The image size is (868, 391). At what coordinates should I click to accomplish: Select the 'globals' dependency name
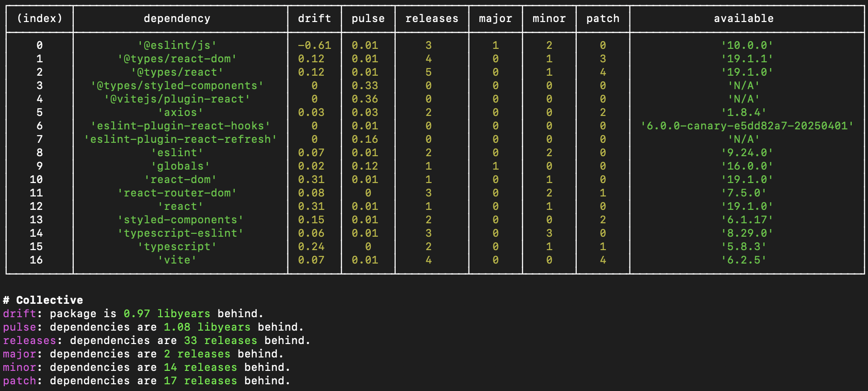181,166
